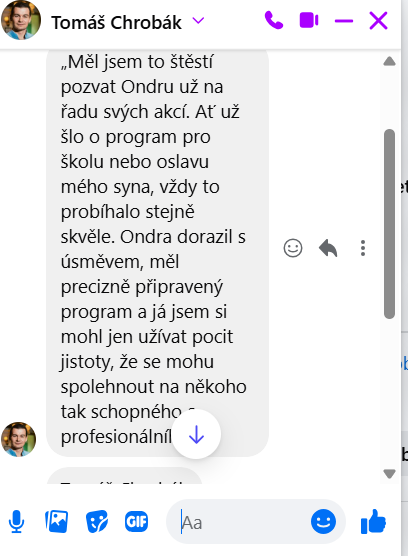Open emoji picker in message box
This screenshot has height=556, width=408.
point(323,522)
